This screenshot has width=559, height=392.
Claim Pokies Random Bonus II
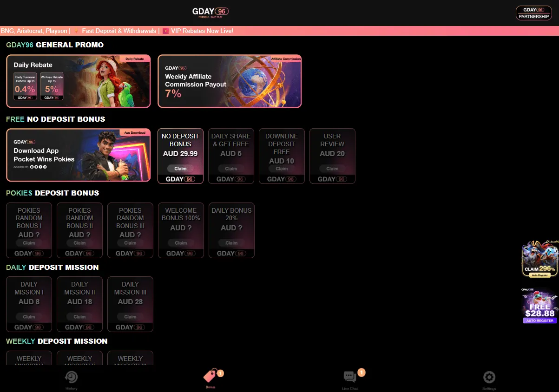79,243
